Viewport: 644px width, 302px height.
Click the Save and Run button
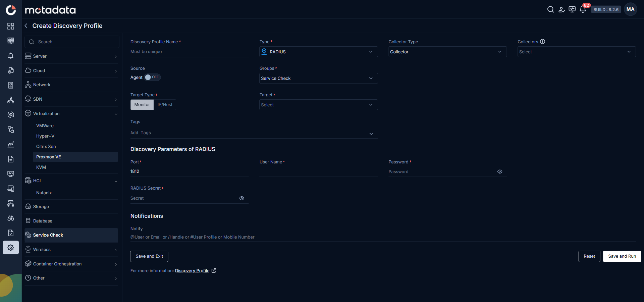pos(622,256)
